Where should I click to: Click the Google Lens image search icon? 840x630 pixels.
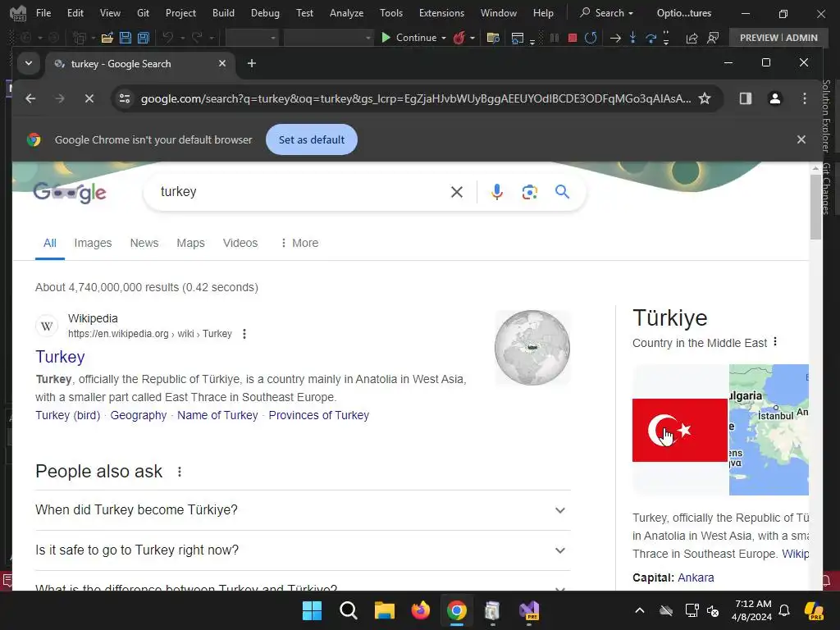point(529,192)
